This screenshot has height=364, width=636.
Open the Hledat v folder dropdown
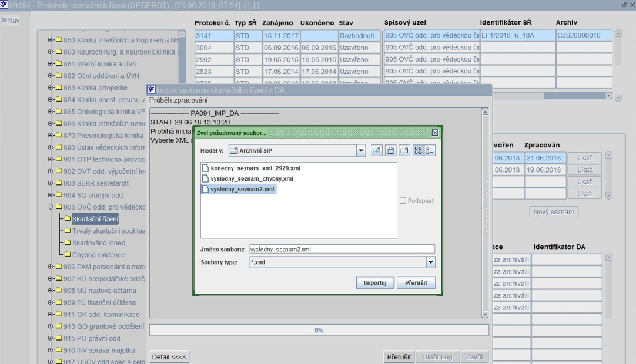360,151
